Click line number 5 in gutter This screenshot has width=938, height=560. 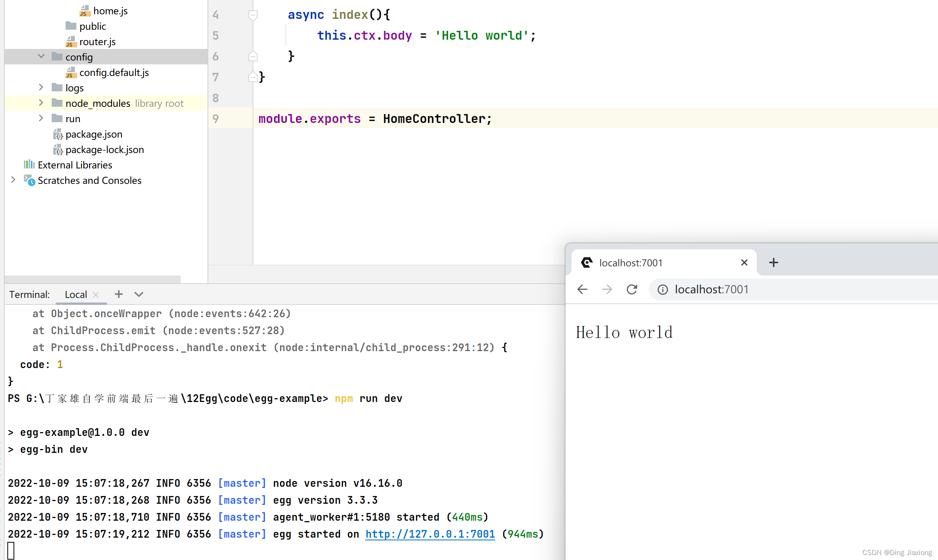(x=216, y=35)
